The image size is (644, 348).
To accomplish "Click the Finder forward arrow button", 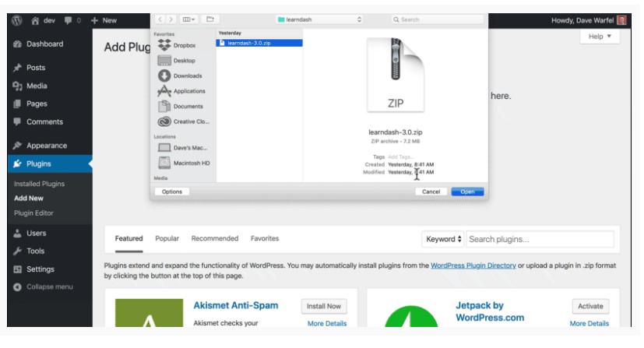I will pos(171,19).
